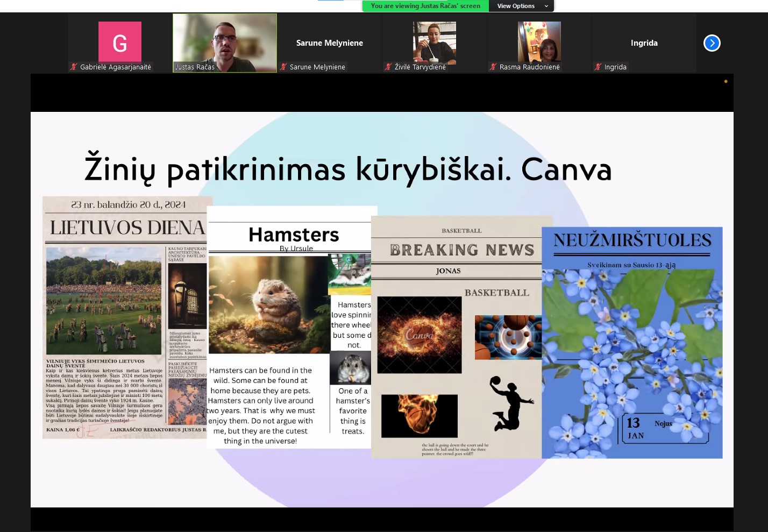This screenshot has height=532, width=768.
Task: Click the Hamsters poster heading
Action: 294,235
